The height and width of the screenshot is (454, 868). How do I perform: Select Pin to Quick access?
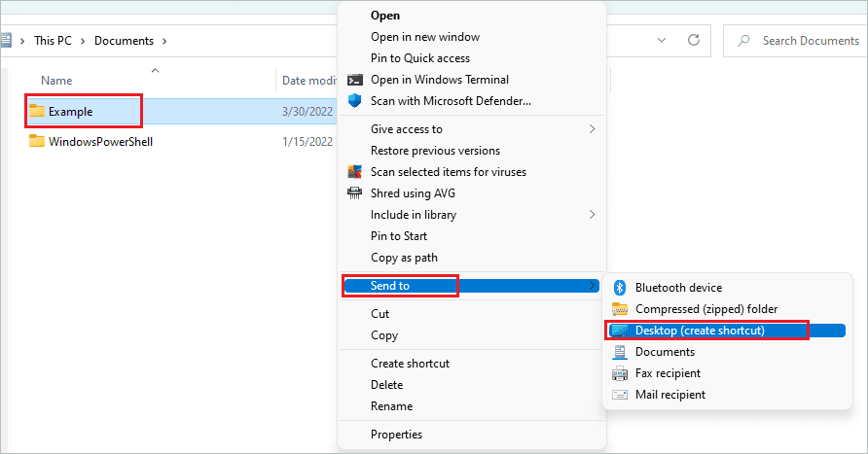click(x=420, y=58)
